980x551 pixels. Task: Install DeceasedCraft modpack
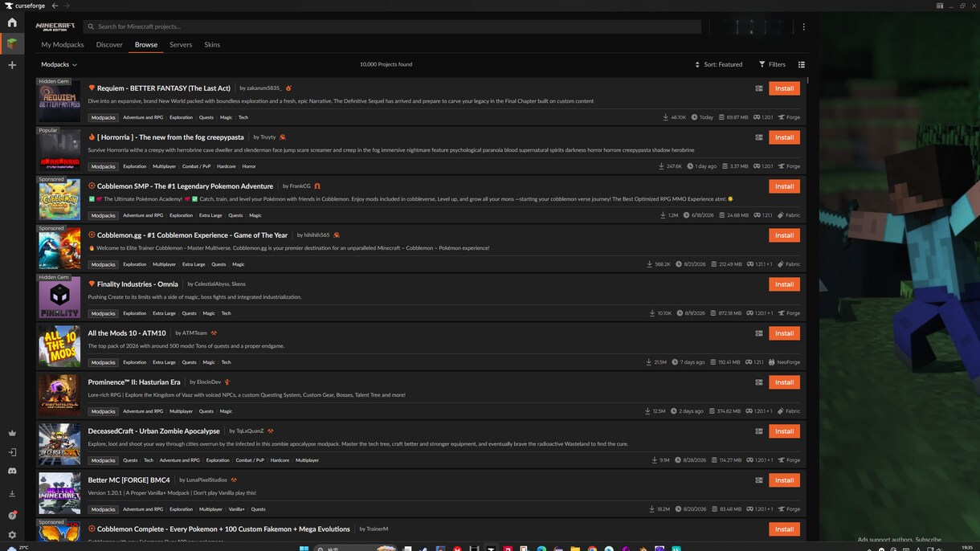coord(784,431)
